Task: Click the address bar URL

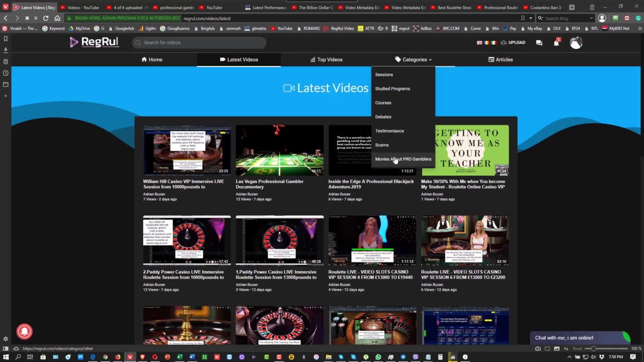Action: click(207, 18)
